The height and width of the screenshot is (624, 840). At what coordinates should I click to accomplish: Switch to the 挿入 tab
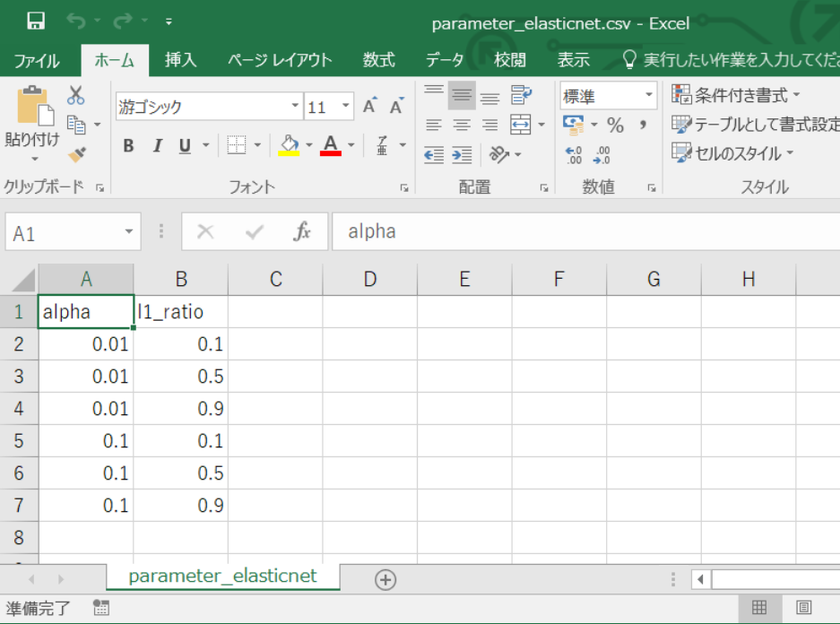tap(181, 59)
